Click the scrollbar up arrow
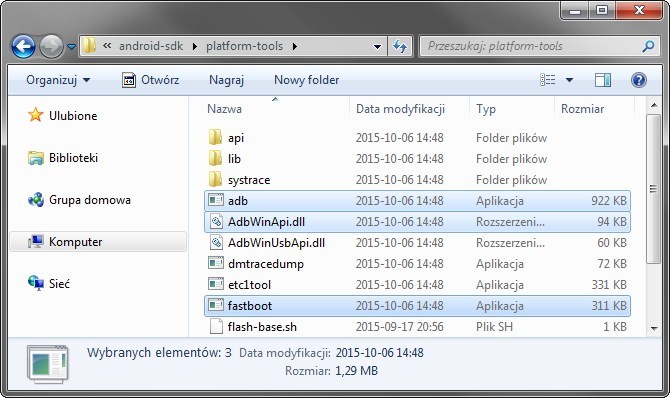Viewport: 670px width, 398px height. click(x=653, y=105)
